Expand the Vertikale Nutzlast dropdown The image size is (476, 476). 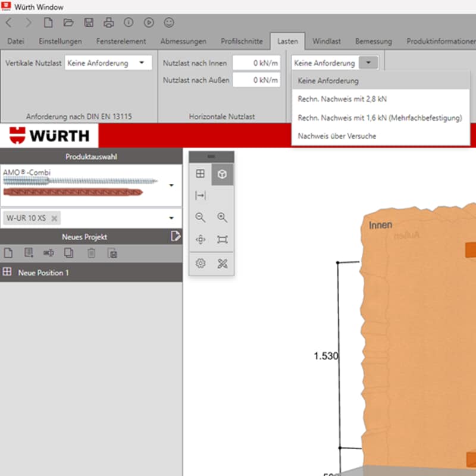(x=142, y=63)
